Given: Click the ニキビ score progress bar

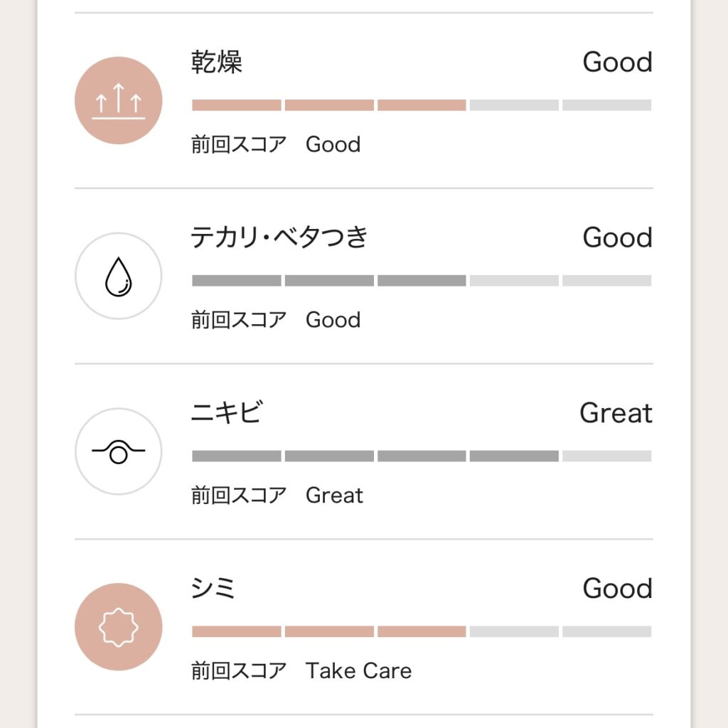Looking at the screenshot, I should tap(421, 456).
